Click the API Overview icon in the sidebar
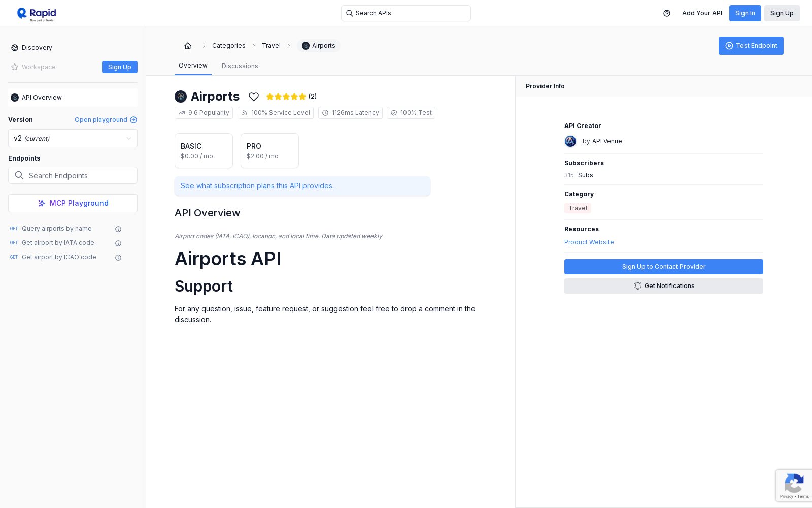Screen dimensions: 812x508 15,98
